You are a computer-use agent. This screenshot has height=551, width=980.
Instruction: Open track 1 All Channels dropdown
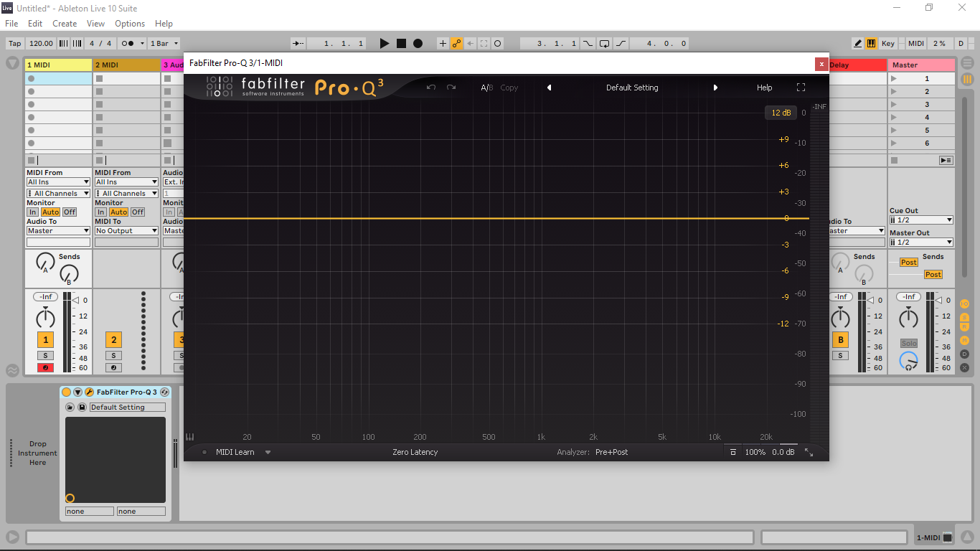pos(58,193)
